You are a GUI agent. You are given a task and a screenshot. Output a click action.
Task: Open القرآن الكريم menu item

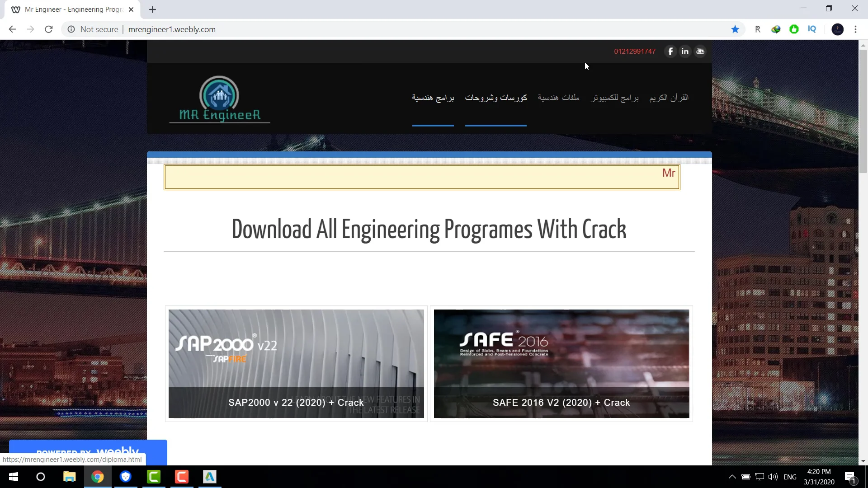coord(669,98)
